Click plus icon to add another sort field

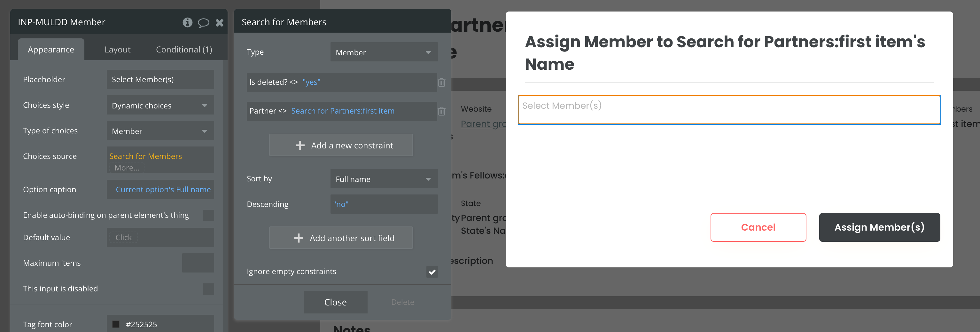(x=299, y=238)
